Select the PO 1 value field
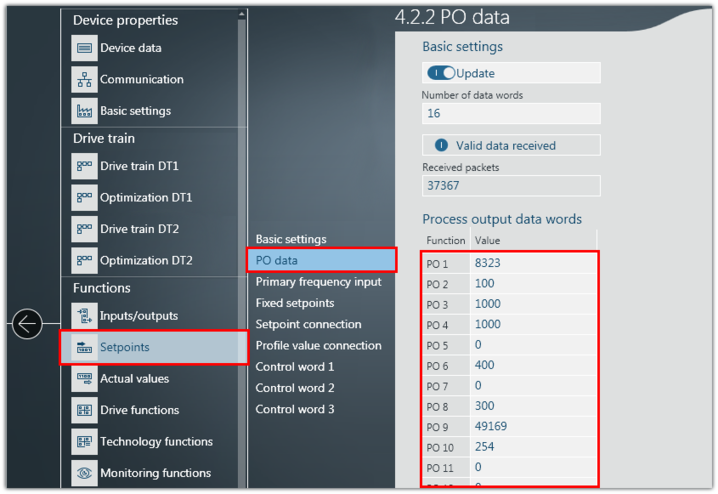 tap(534, 264)
